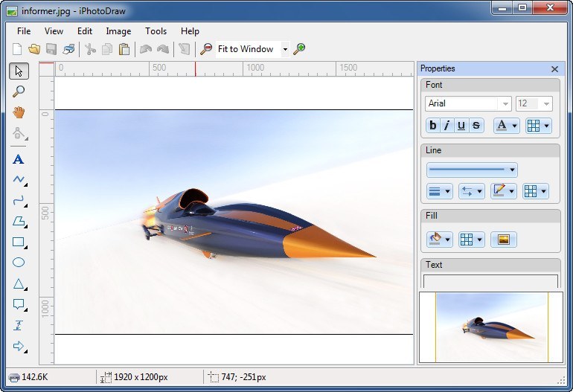Select the curve drawing tool
Viewport: 573px width, 392px height.
[19, 200]
